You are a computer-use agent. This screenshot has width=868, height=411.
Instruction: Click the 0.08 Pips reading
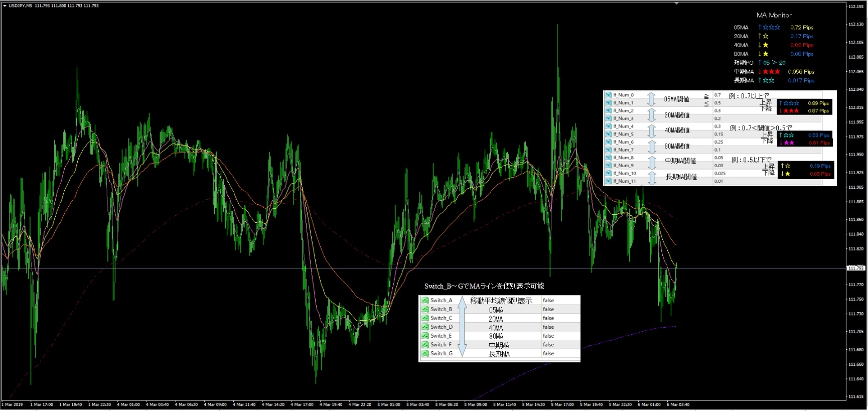tap(802, 54)
